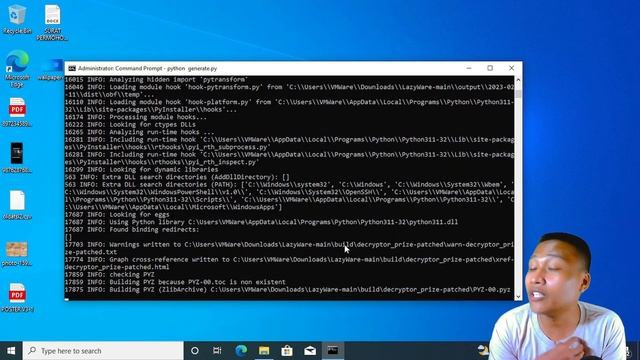
Task: Click 'Analyzing run-time hooks ...' line
Action: point(139,132)
